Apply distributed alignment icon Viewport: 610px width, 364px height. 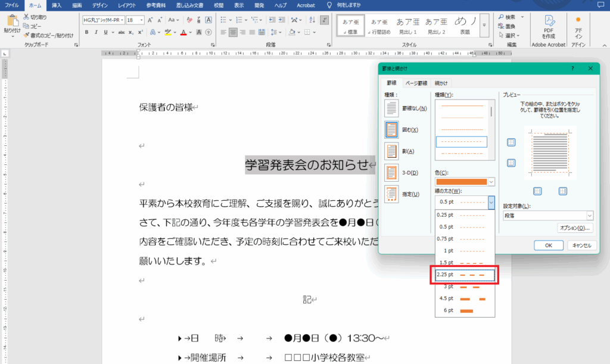(x=262, y=32)
